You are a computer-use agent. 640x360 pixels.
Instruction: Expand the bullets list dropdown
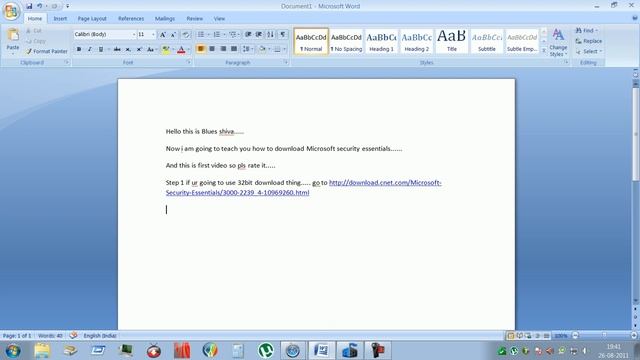[x=208, y=35]
